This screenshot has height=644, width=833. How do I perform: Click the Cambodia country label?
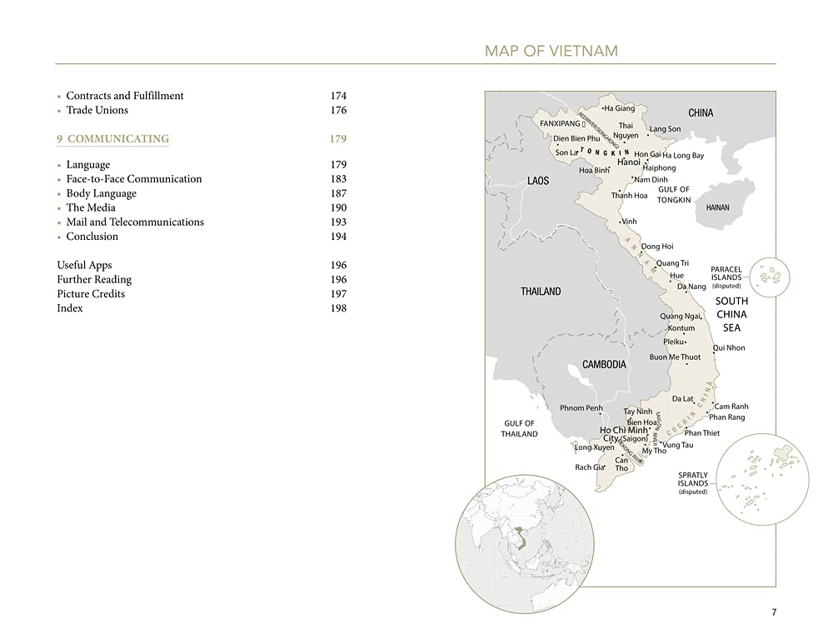tap(604, 365)
